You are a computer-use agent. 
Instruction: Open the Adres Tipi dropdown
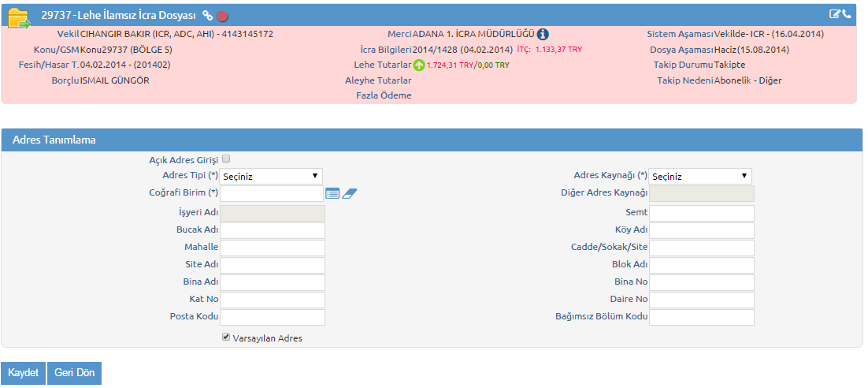[x=271, y=177]
